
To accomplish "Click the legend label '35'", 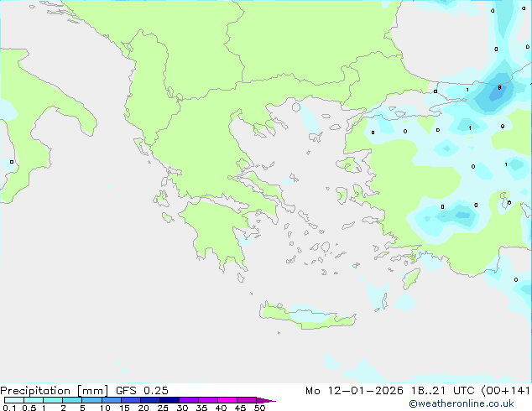I will [x=201, y=408].
